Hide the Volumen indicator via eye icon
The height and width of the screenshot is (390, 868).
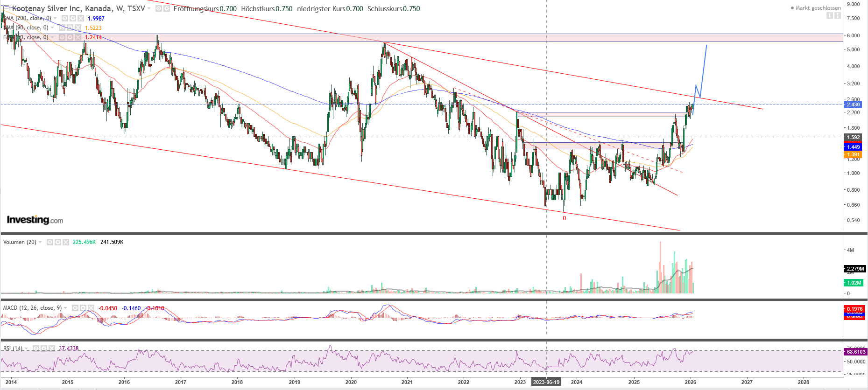[50, 242]
